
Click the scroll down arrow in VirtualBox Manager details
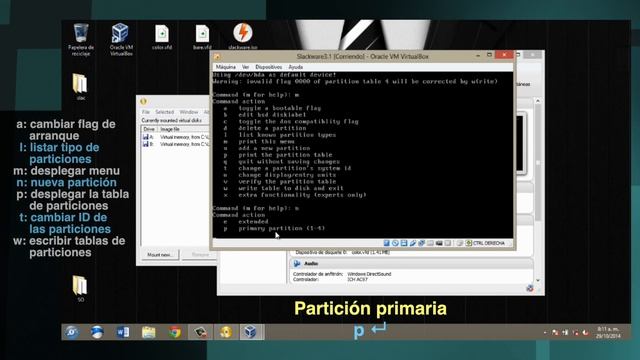pyautogui.click(x=538, y=280)
